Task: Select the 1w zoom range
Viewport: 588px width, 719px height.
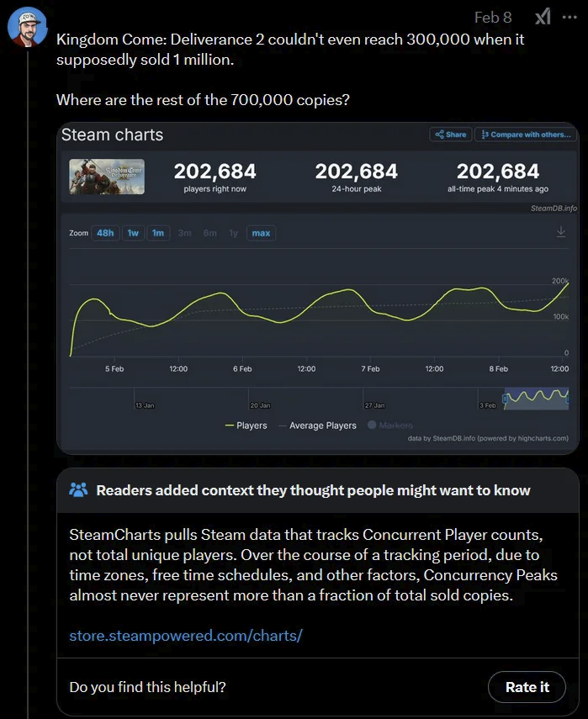Action: (133, 233)
